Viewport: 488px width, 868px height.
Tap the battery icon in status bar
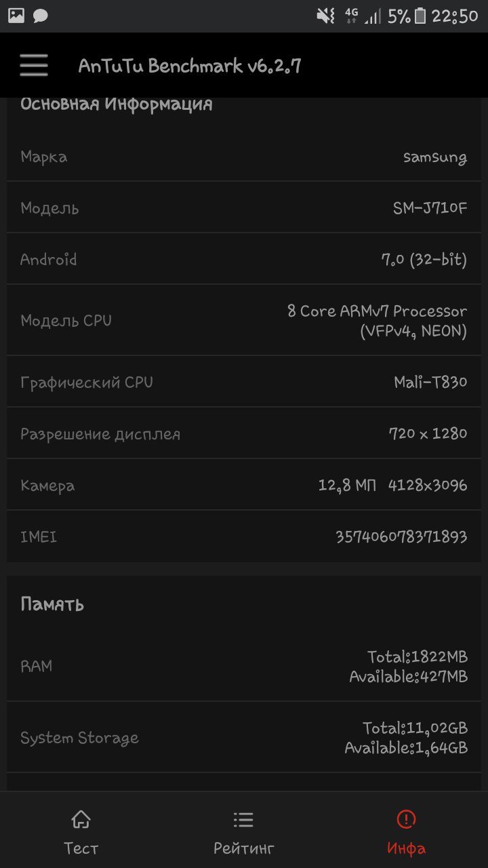tap(420, 16)
